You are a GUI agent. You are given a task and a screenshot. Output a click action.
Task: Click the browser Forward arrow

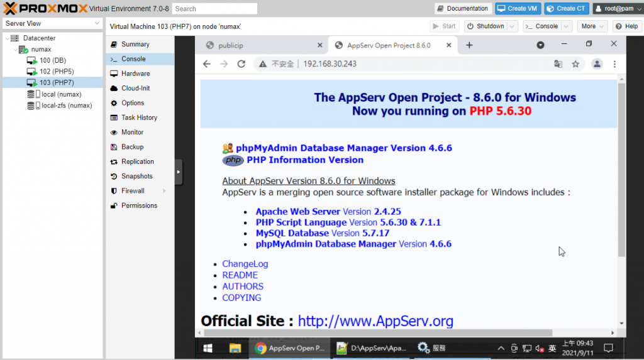[x=224, y=64]
